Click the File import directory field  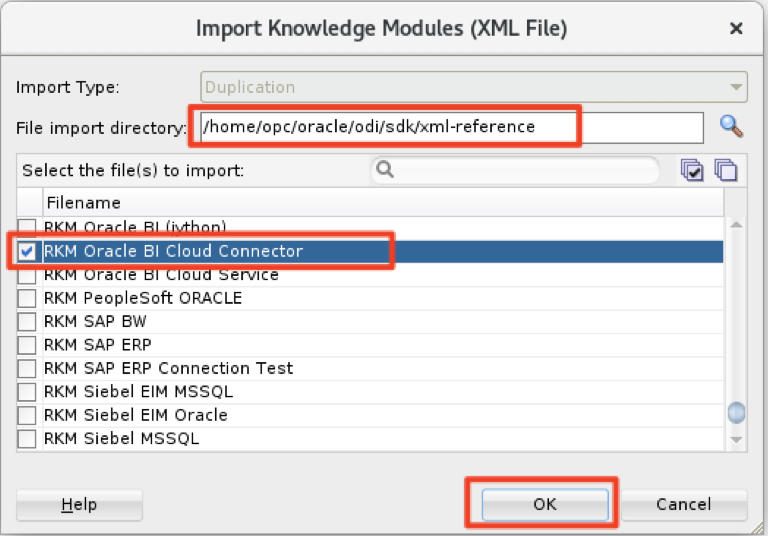coord(450,127)
